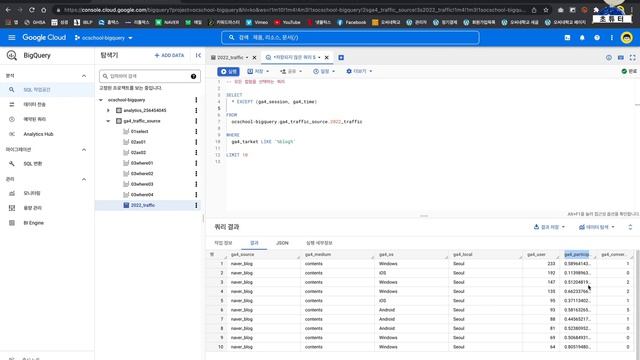Open the three-dot settings menu in top bar
The height and width of the screenshot is (360, 640).
[x=611, y=38]
